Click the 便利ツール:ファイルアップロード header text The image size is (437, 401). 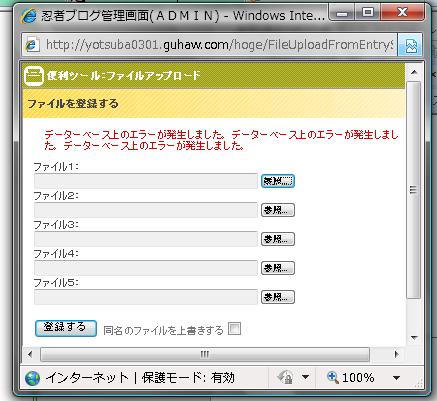coord(124,75)
